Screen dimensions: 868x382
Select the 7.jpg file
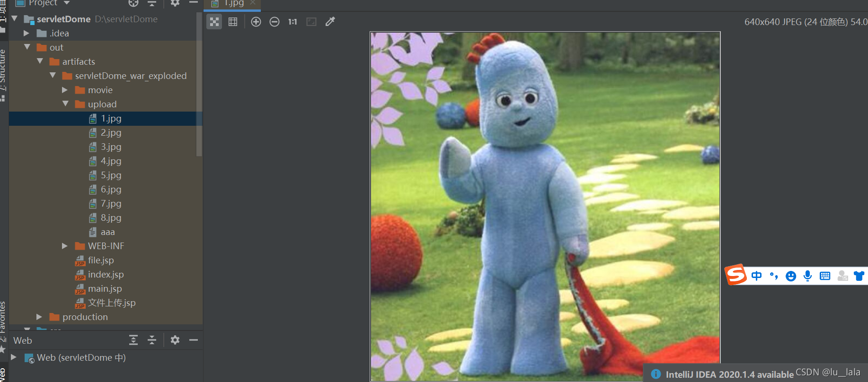tap(111, 204)
